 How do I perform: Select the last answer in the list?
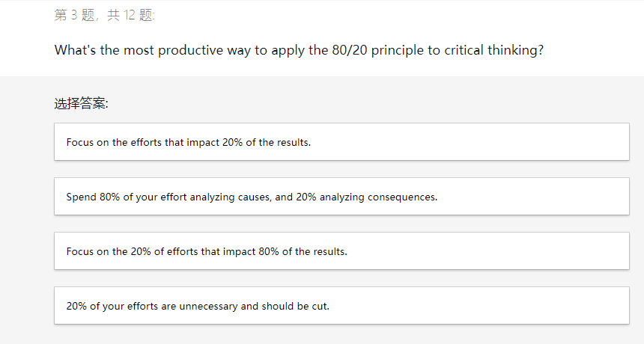click(341, 306)
